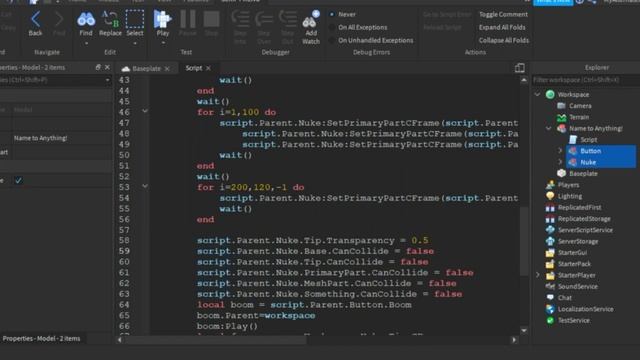Image resolution: width=640 pixels, height=360 pixels.
Task: Click the vertical scrollbar thumb
Action: pos(524,241)
